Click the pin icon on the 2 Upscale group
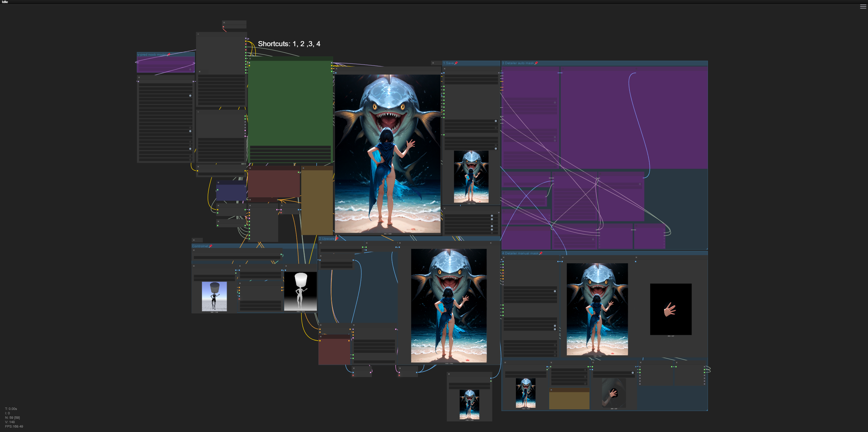 (x=337, y=239)
